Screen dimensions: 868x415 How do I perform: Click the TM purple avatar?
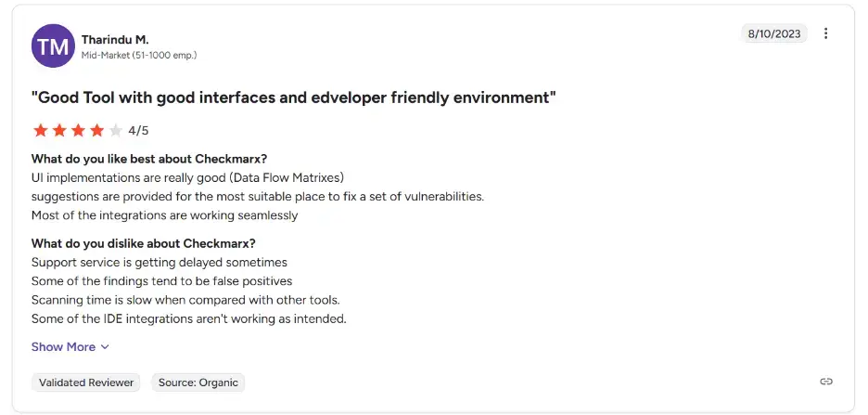(x=53, y=46)
